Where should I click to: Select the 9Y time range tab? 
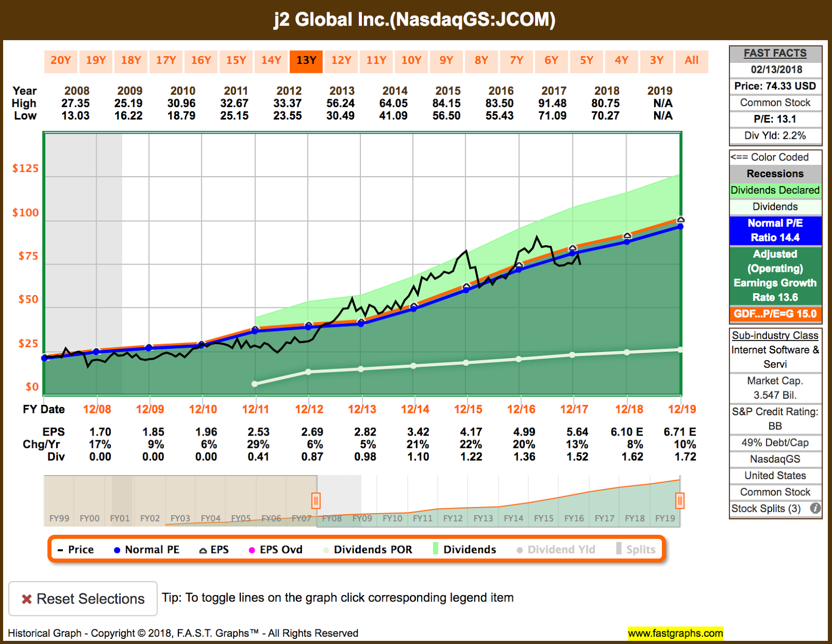pyautogui.click(x=446, y=61)
